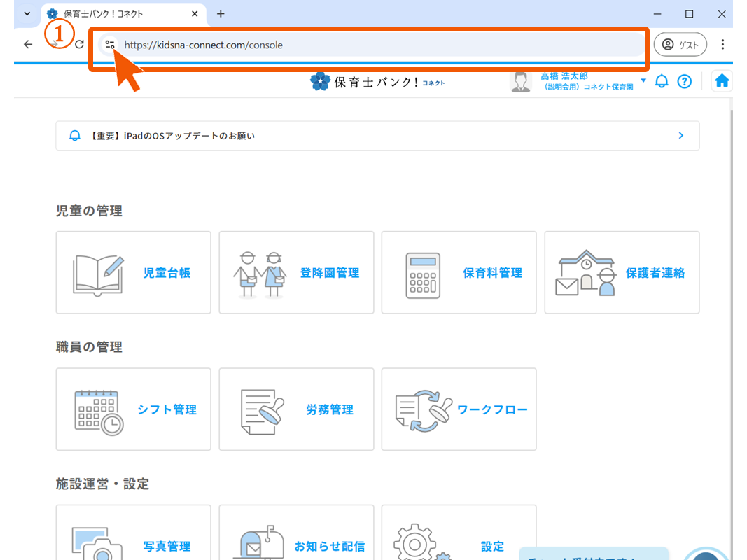The width and height of the screenshot is (747, 560).
Task: Open the notification bell in header
Action: pos(662,82)
